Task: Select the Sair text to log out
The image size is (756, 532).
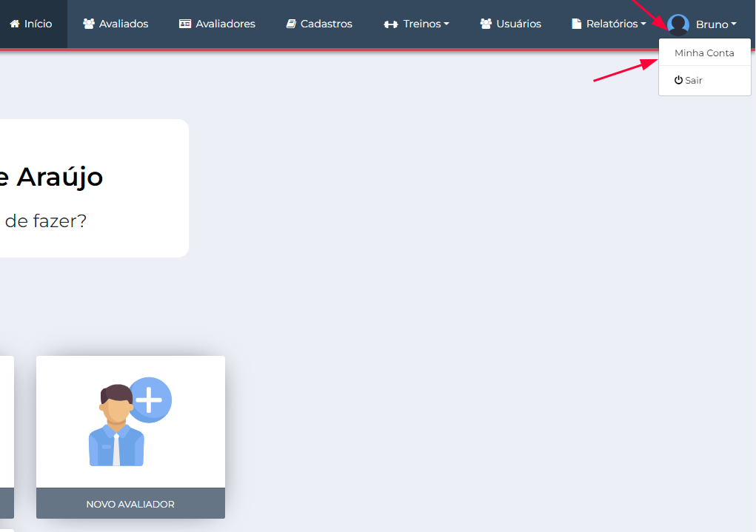Action: 694,81
